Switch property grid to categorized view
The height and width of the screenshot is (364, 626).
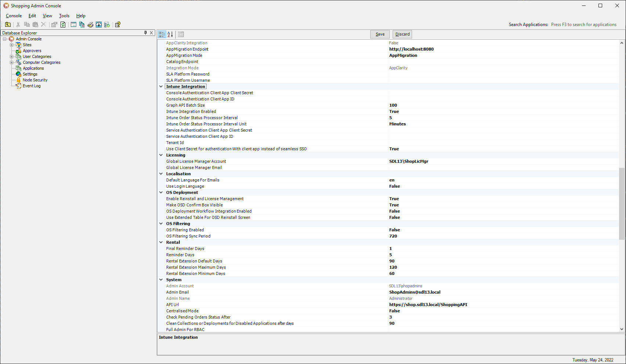(162, 34)
